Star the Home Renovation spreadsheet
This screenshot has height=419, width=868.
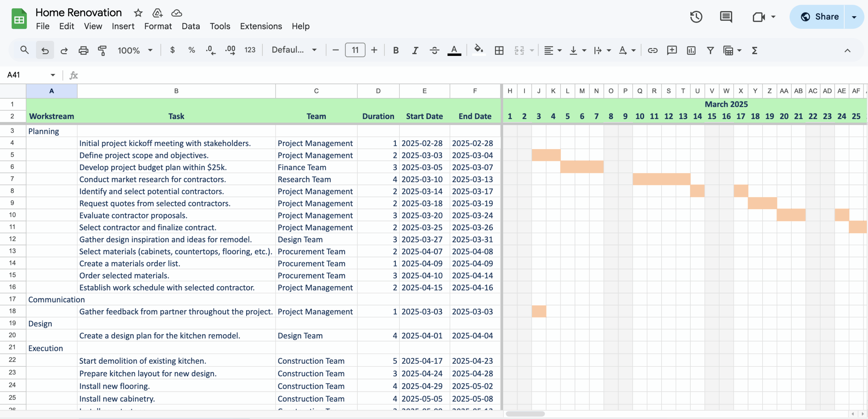pyautogui.click(x=138, y=13)
